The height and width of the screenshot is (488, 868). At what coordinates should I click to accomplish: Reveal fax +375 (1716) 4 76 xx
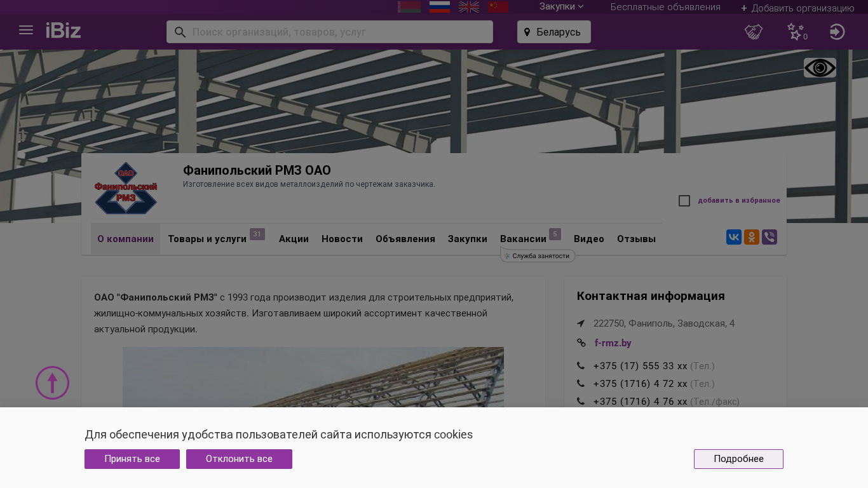640,402
